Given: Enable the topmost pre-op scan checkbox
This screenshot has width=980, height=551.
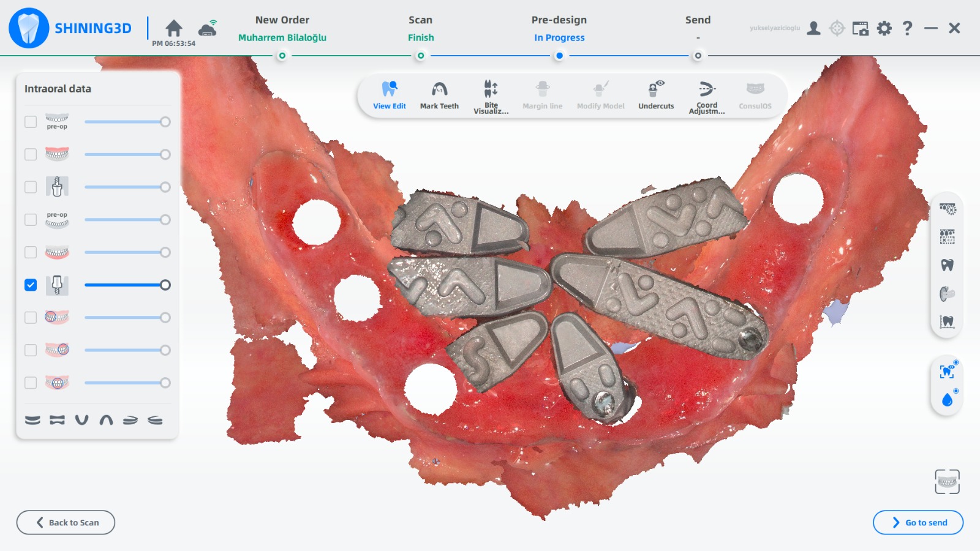Looking at the screenshot, I should pyautogui.click(x=31, y=122).
